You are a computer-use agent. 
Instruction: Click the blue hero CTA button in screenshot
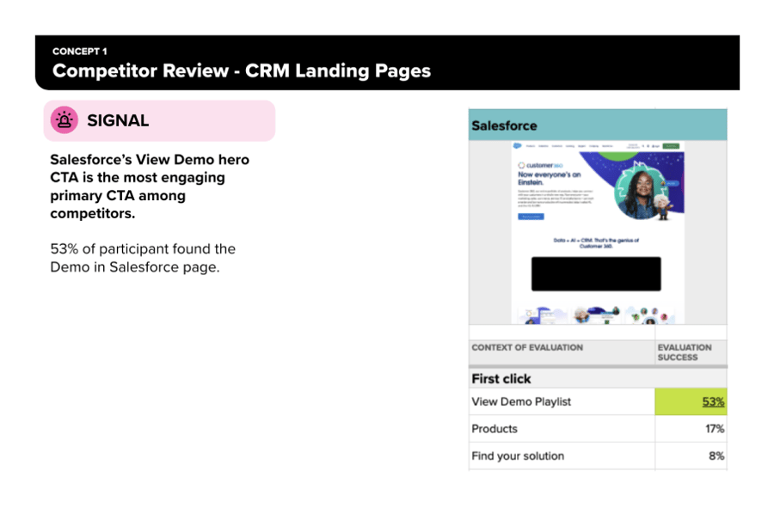(x=531, y=217)
